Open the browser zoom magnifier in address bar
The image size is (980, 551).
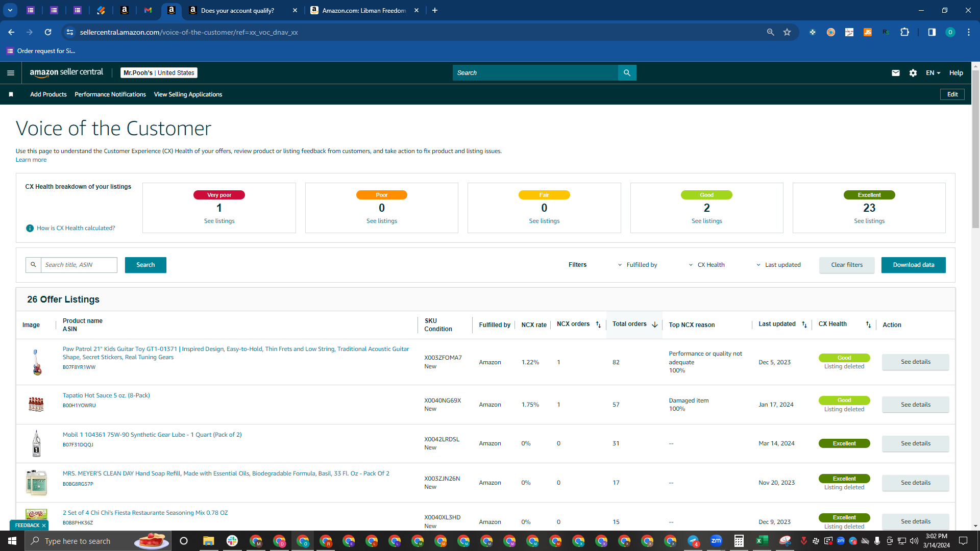point(770,32)
